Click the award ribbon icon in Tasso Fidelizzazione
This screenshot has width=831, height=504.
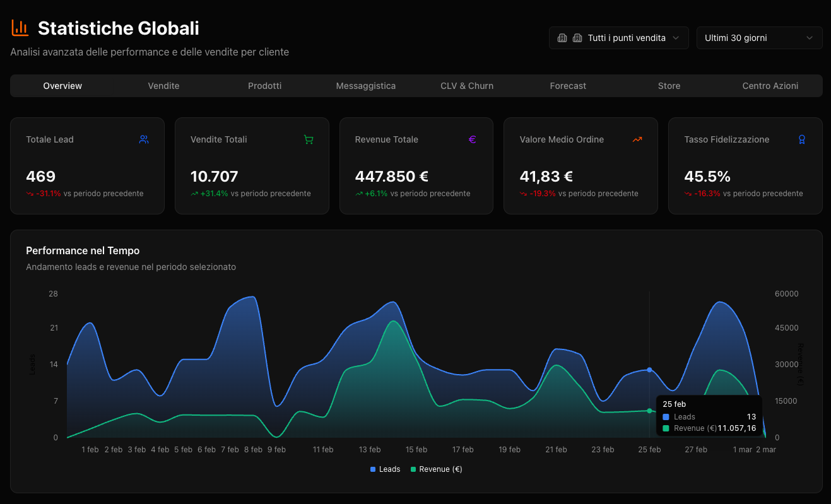point(801,139)
